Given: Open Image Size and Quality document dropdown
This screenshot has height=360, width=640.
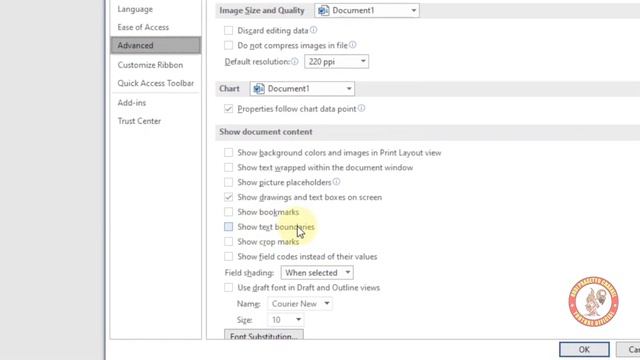Looking at the screenshot, I should [367, 11].
